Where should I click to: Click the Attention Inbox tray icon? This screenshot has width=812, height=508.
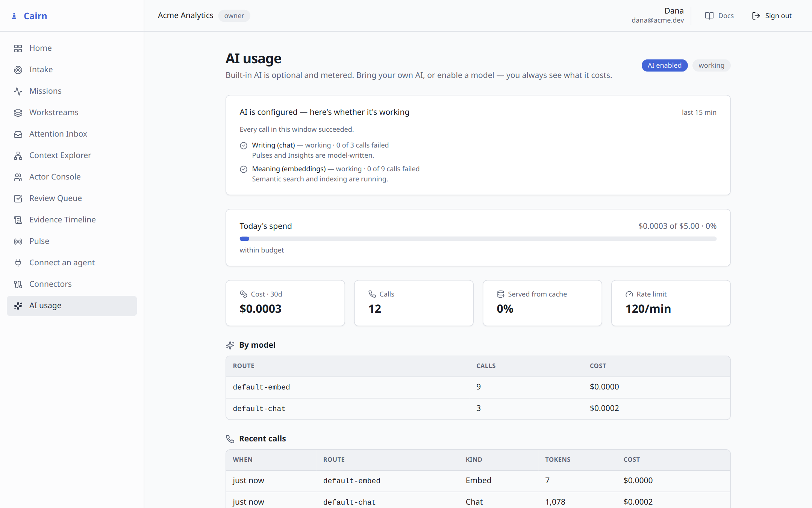pyautogui.click(x=18, y=134)
